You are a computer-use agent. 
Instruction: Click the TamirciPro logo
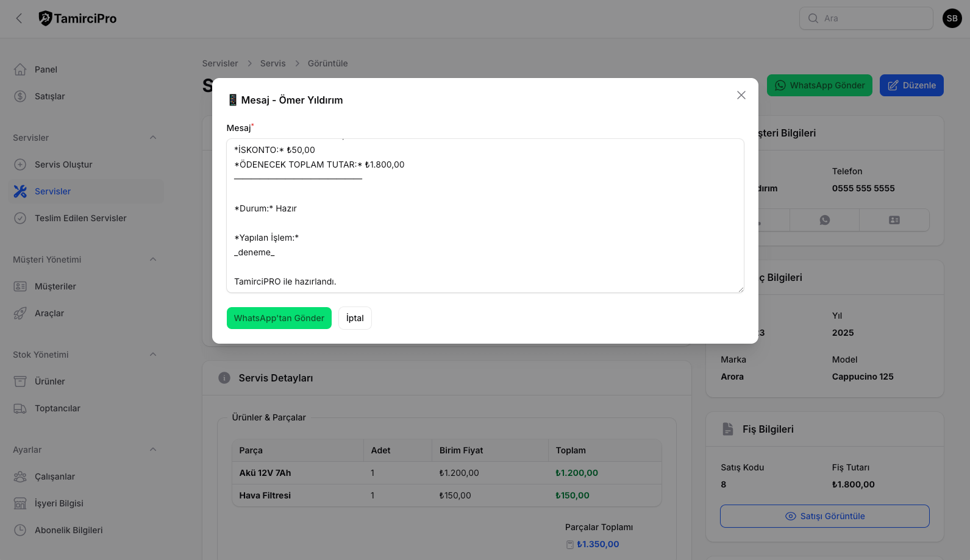77,18
